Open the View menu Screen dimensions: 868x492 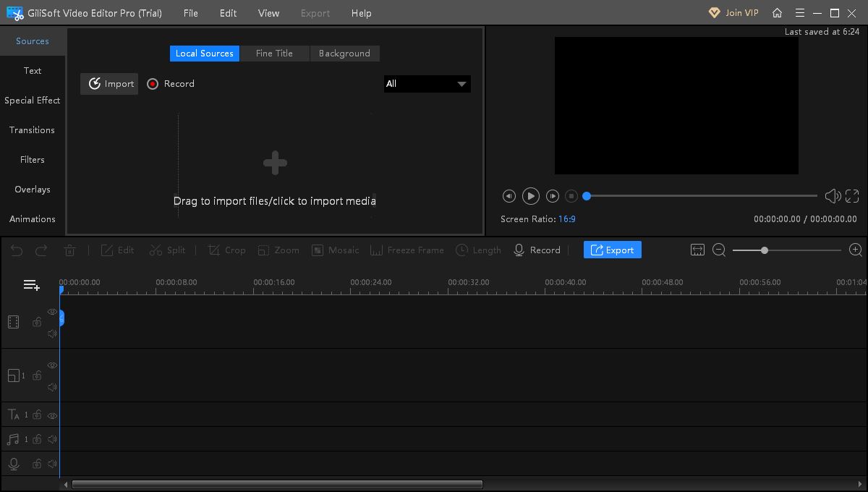coord(268,12)
